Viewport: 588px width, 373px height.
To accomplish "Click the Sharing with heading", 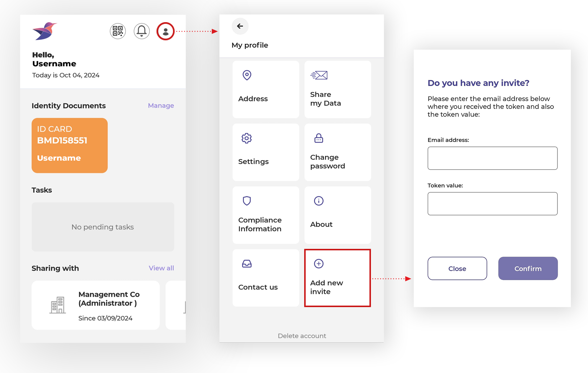I will click(x=55, y=268).
